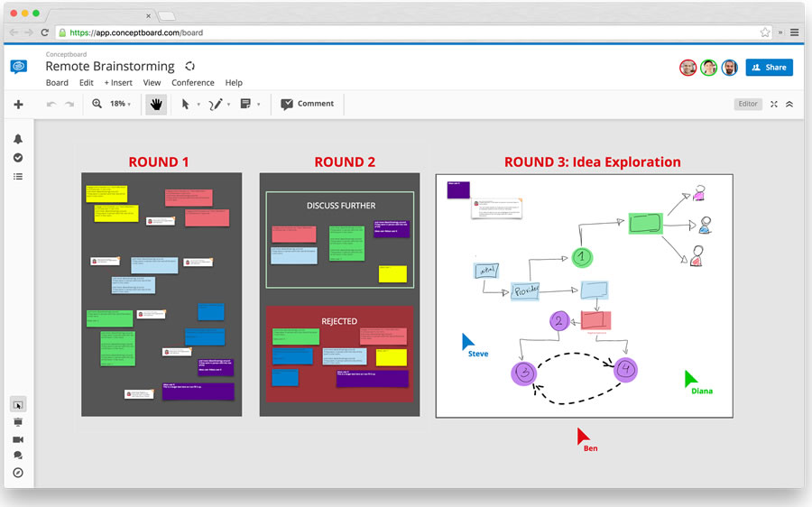
Task: Open the 18% zoom level dropdown
Action: 120,104
